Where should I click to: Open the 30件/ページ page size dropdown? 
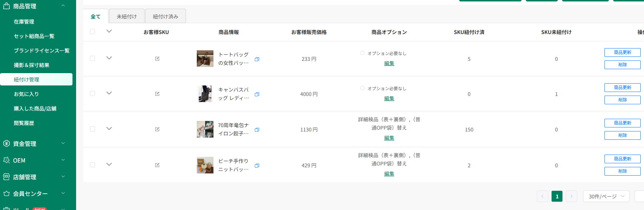(x=606, y=196)
